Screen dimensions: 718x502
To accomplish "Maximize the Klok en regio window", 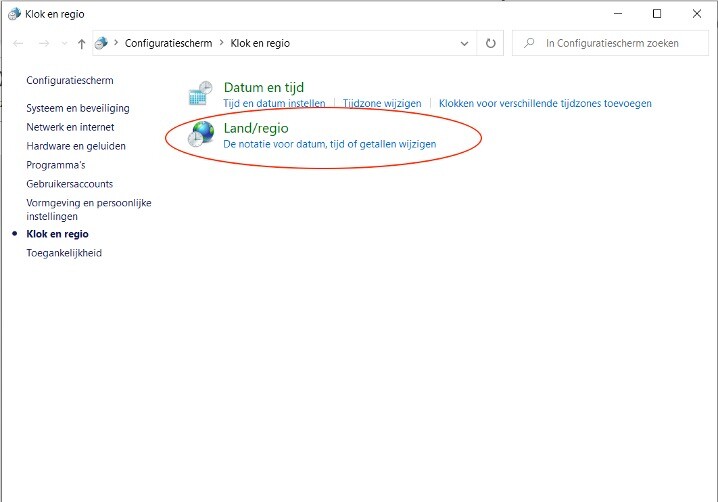I will pyautogui.click(x=657, y=14).
